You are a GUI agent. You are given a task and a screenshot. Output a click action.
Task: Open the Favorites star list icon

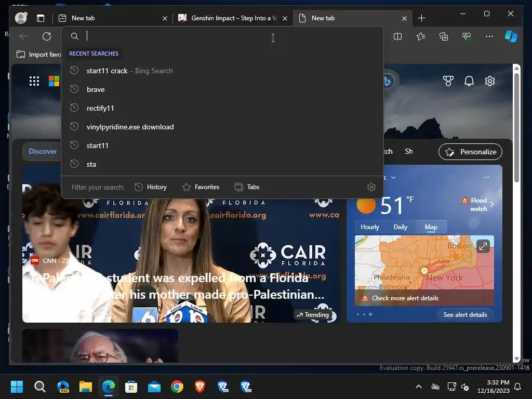tap(421, 36)
